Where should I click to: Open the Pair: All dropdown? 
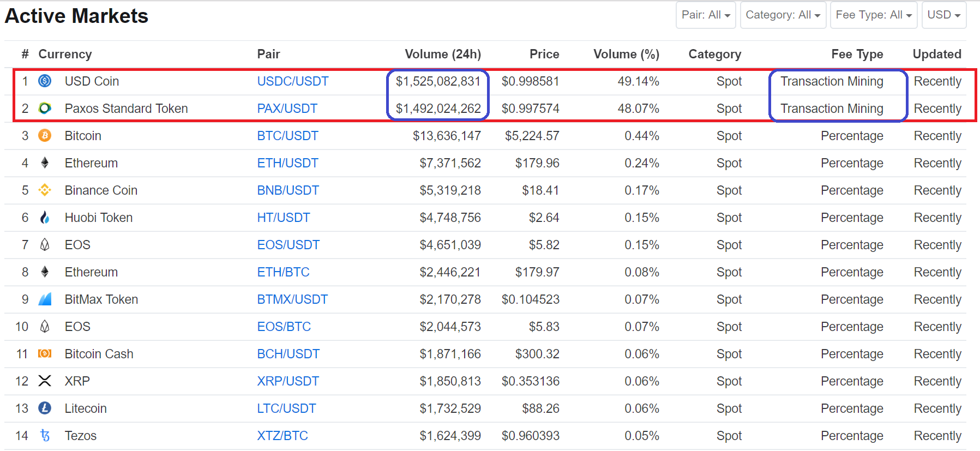pos(706,15)
